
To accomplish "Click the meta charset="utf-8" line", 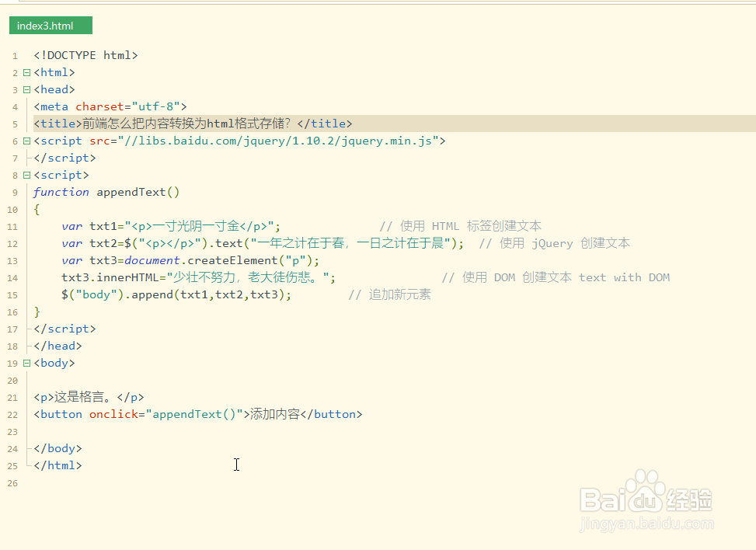I will pyautogui.click(x=110, y=106).
